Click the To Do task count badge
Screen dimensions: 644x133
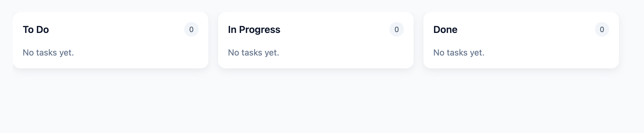191,30
